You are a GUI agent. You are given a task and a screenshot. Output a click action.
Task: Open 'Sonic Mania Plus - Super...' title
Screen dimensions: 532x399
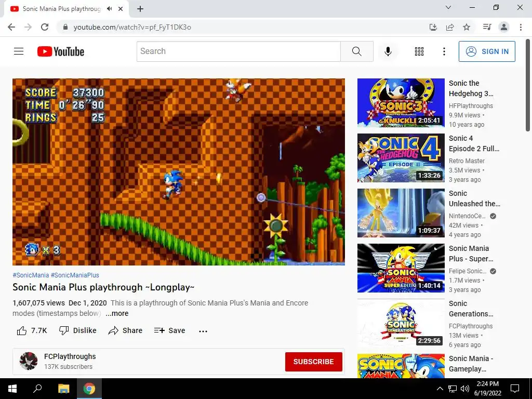point(471,254)
